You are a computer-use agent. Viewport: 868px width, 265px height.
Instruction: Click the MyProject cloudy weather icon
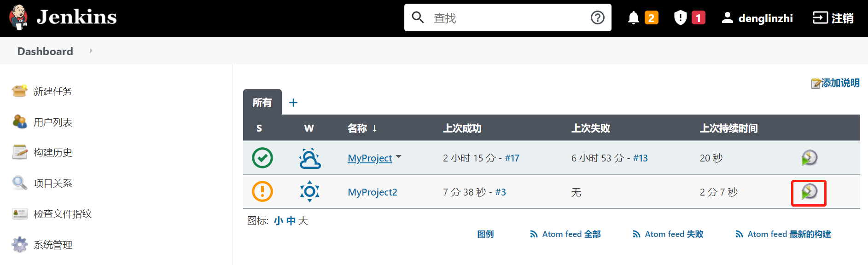tap(309, 158)
